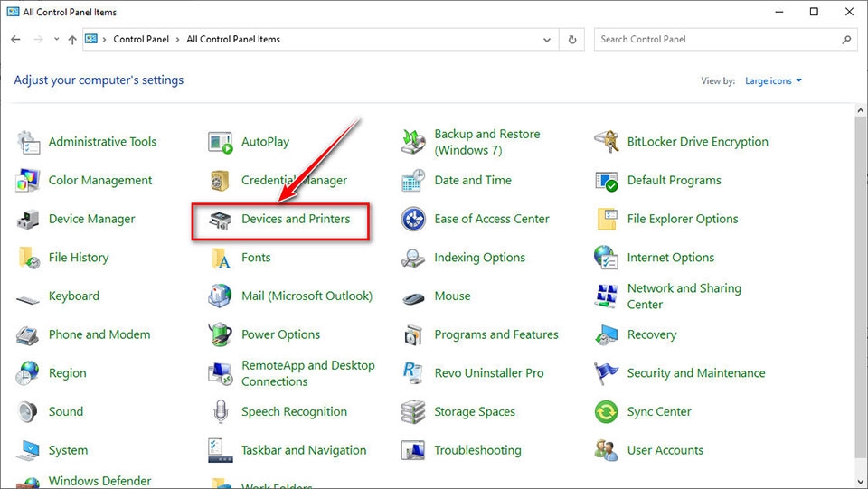Select Control Panel in the breadcrumb path
The height and width of the screenshot is (489, 868).
pyautogui.click(x=141, y=40)
